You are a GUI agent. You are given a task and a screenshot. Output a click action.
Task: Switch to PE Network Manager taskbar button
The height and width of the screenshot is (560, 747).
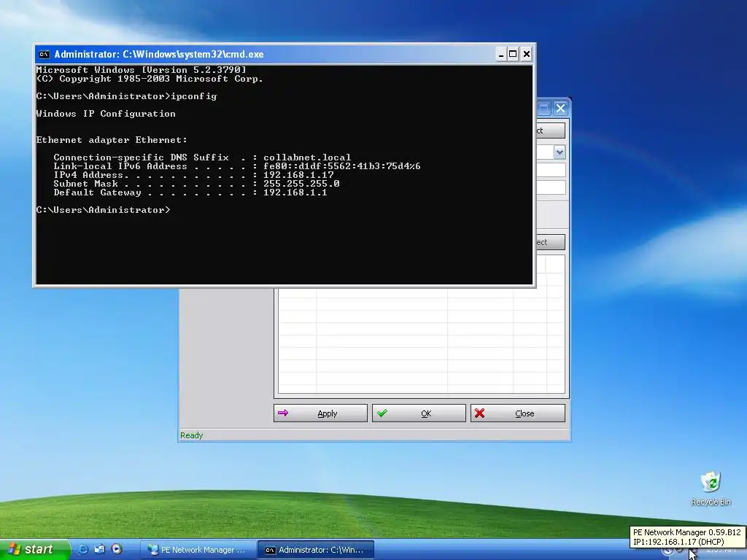[x=198, y=550]
